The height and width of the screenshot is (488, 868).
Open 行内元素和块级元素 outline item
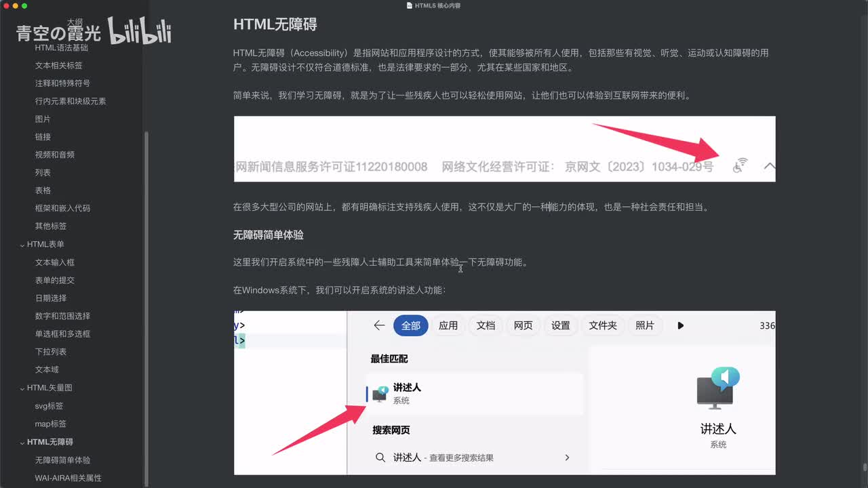[x=71, y=102]
